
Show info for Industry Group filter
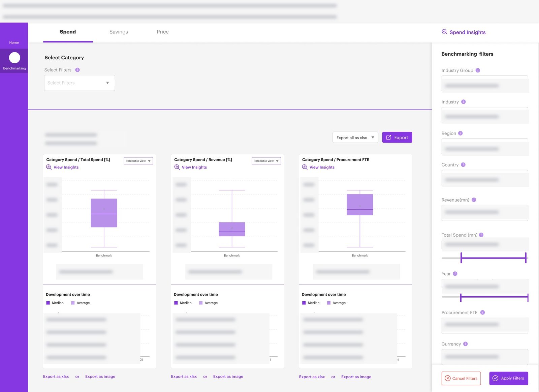pos(478,70)
